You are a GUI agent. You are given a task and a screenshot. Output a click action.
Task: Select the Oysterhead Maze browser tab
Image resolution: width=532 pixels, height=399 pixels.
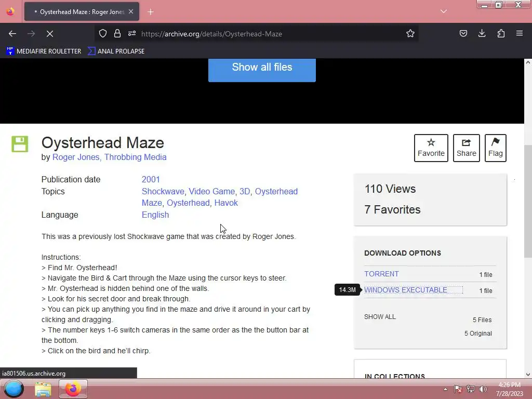click(x=82, y=11)
